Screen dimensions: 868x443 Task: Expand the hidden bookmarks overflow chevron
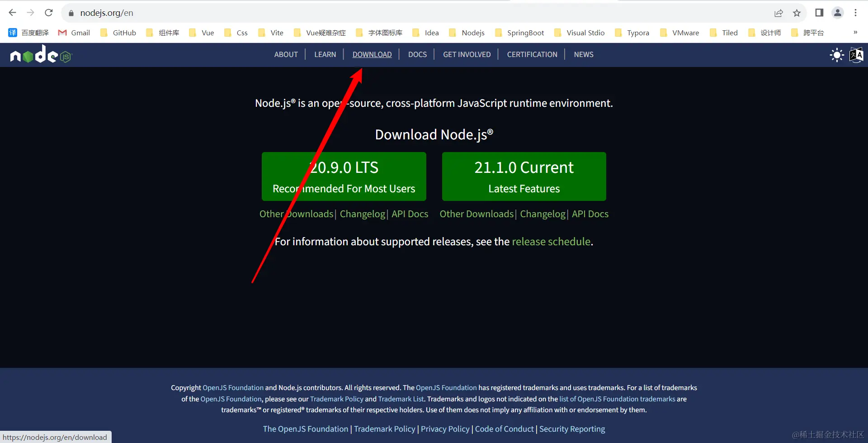855,32
